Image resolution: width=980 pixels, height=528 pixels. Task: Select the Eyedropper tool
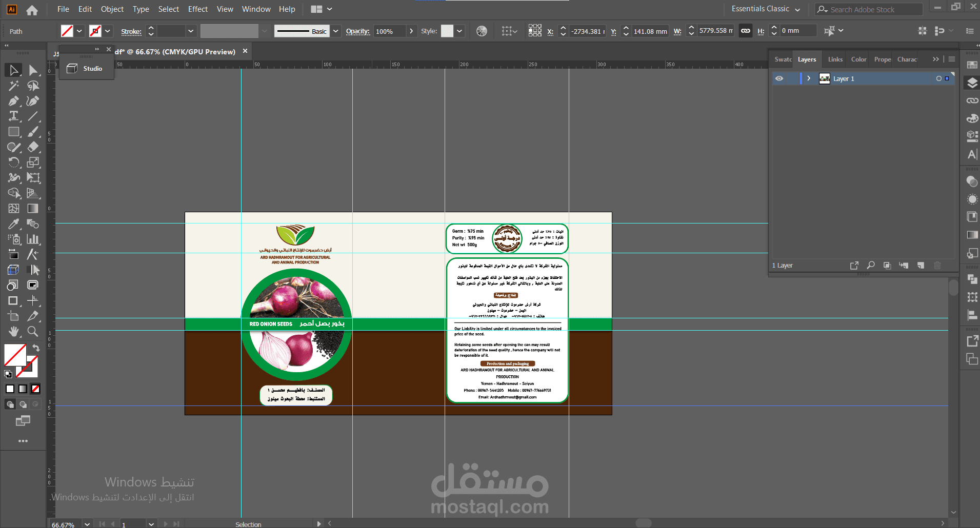[x=13, y=224]
